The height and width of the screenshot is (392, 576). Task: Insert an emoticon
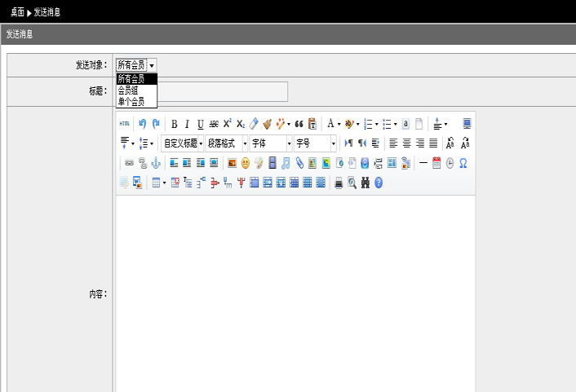[245, 163]
